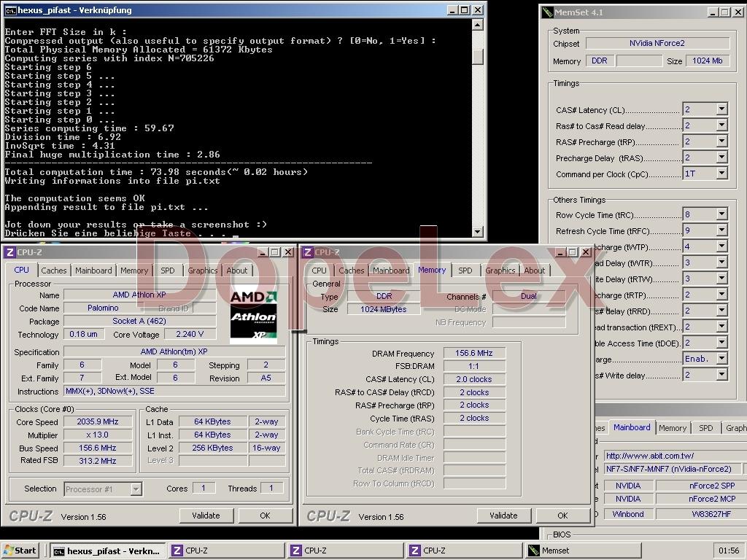Select SPD tab in left CPU-Z window
This screenshot has height=560, width=747.
(168, 271)
